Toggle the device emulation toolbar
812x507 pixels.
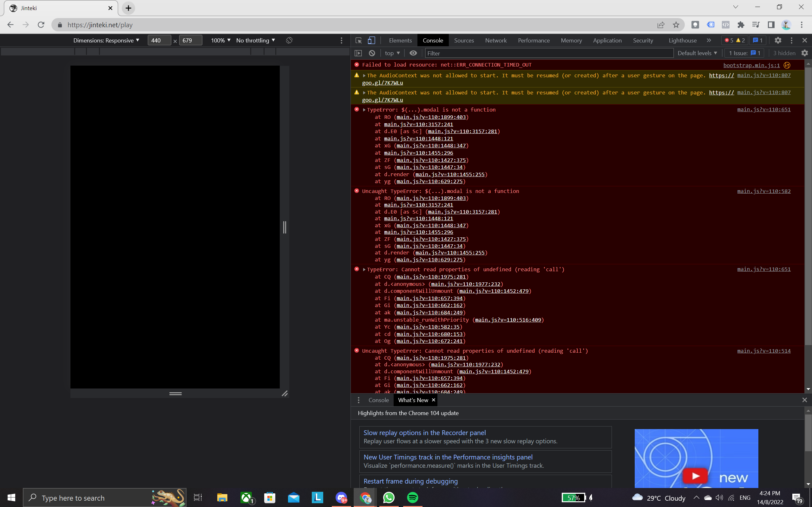[x=371, y=40]
